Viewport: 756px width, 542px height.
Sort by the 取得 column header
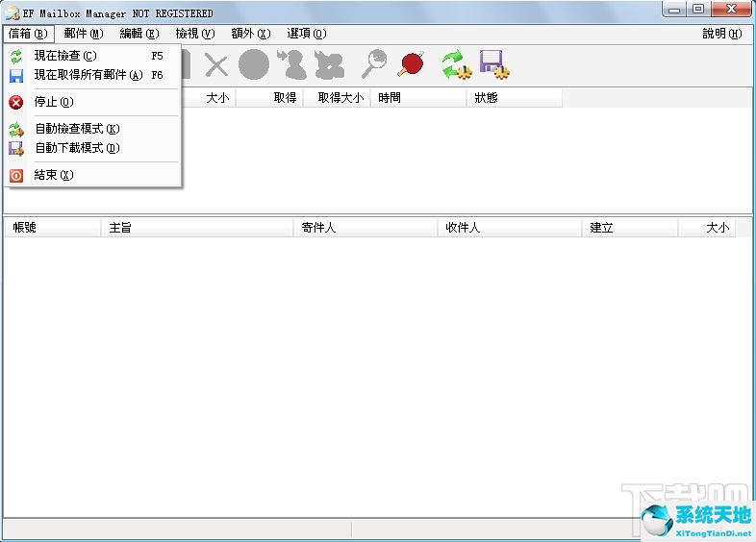click(269, 98)
